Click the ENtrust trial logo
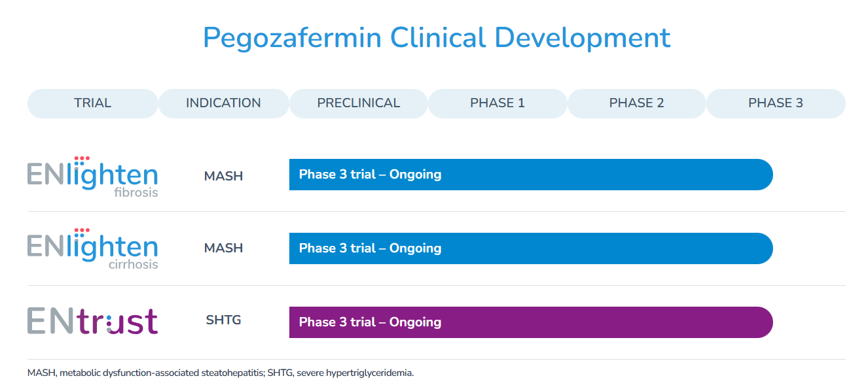The image size is (868, 391). [x=92, y=322]
